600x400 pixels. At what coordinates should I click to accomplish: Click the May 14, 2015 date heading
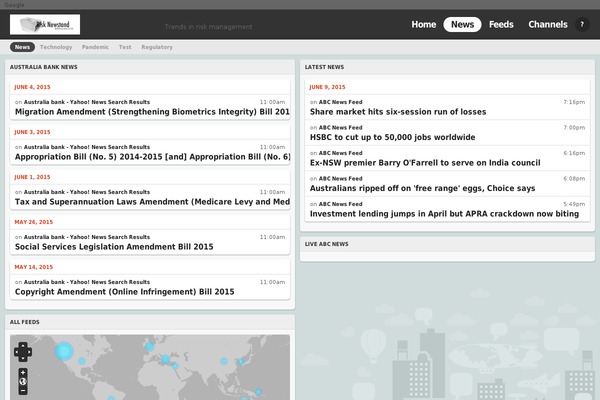34,267
